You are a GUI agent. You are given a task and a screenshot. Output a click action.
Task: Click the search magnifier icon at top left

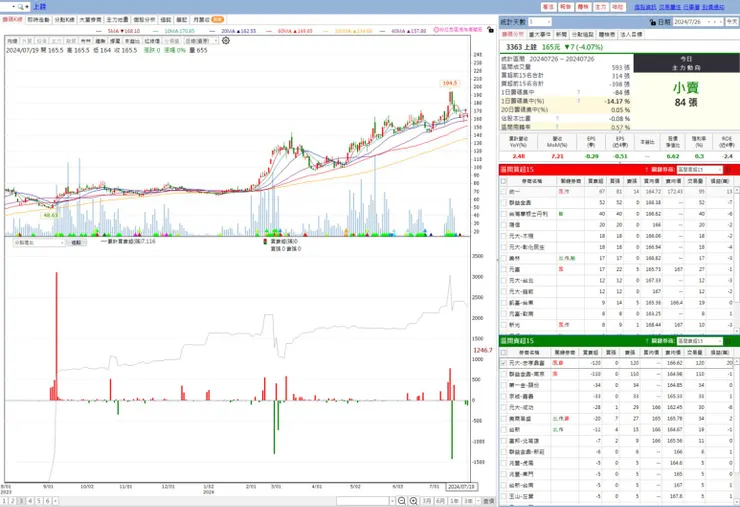tap(20, 7)
